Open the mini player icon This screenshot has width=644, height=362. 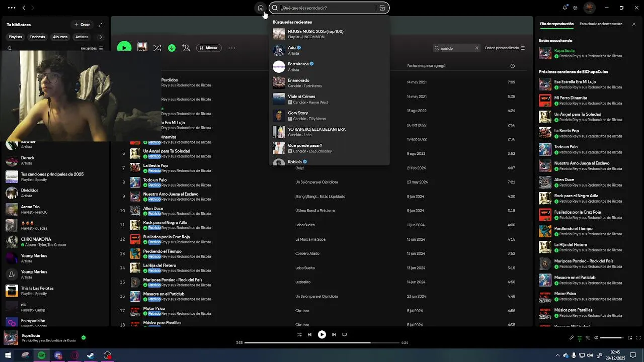pyautogui.click(x=630, y=338)
